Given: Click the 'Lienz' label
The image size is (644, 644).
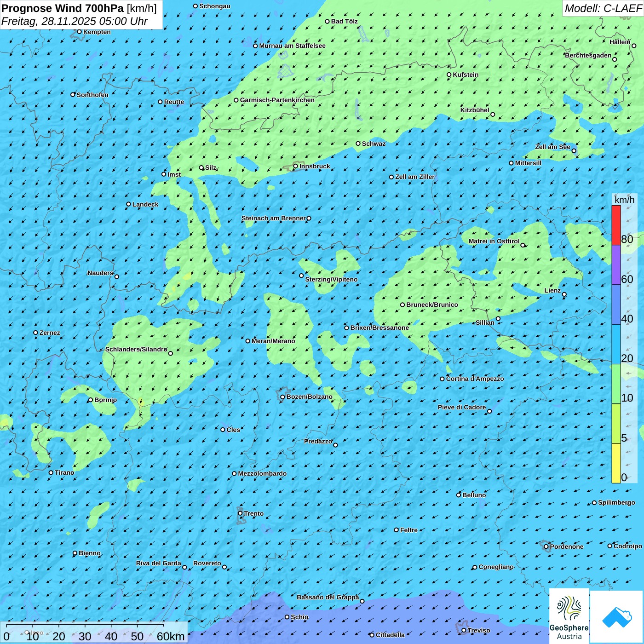Looking at the screenshot, I should 552,290.
